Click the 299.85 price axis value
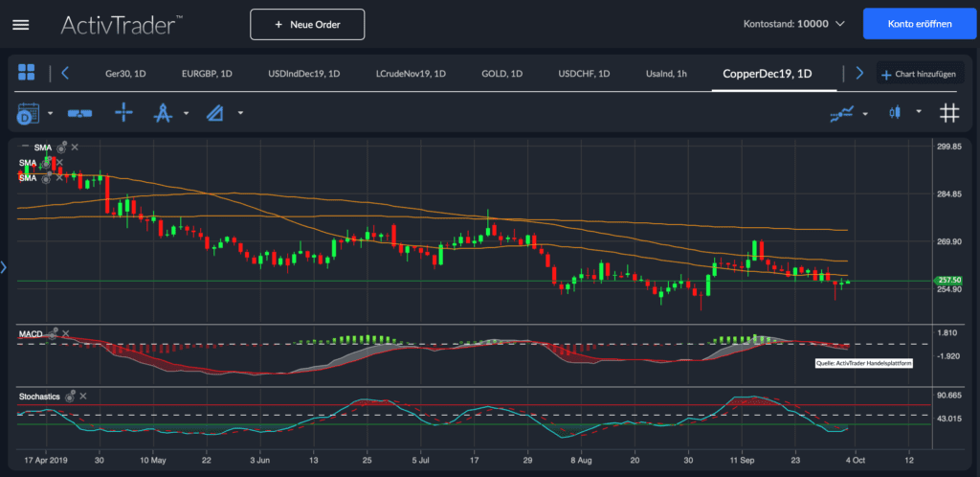 pyautogui.click(x=948, y=147)
